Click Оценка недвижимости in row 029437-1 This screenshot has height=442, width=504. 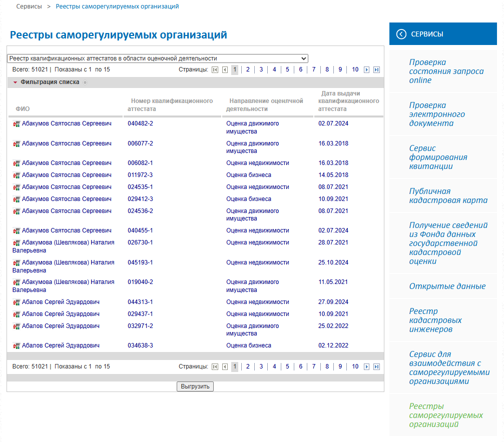tap(257, 314)
